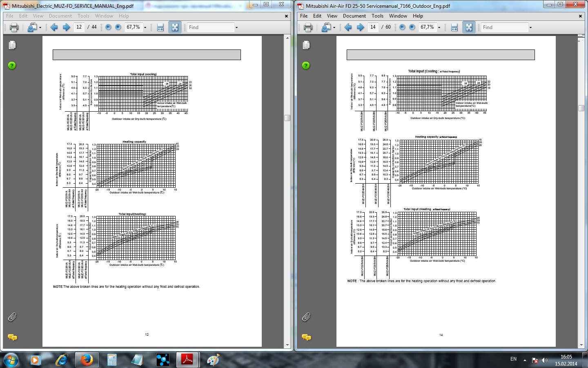This screenshot has height=368, width=588.
Task: Open the Tools menu in the right window
Action: click(377, 16)
